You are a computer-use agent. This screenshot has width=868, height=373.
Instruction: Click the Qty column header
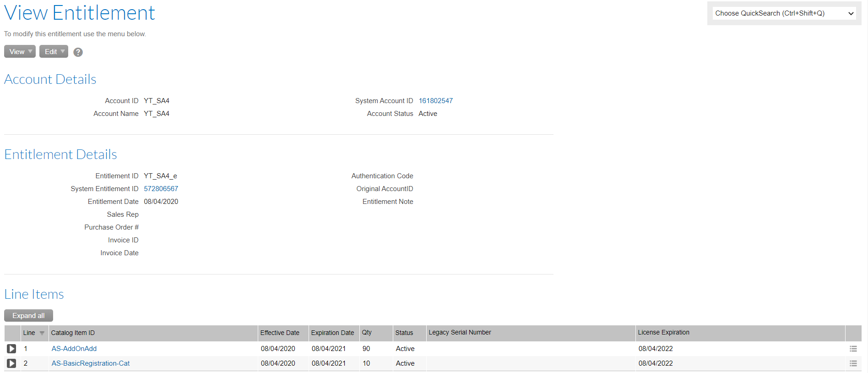[x=376, y=333]
